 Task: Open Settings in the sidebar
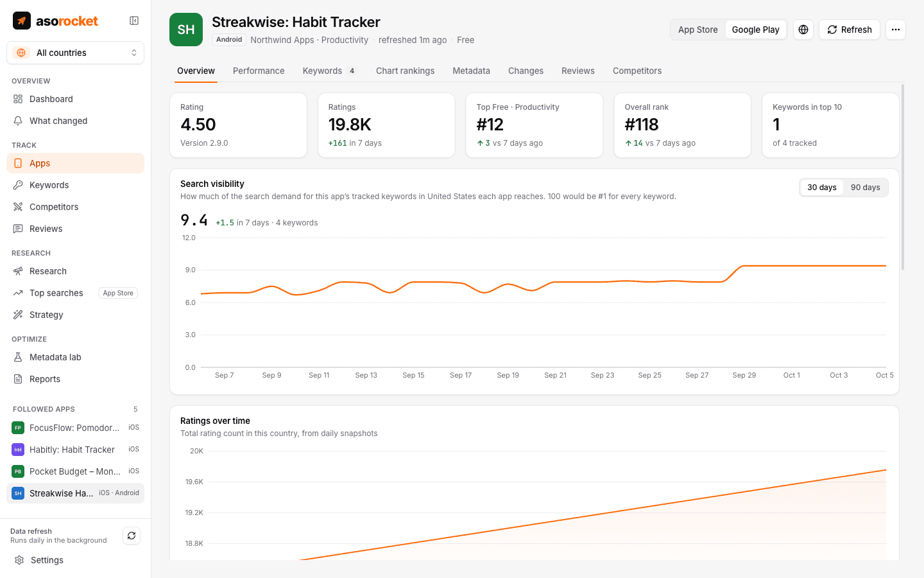75,560
